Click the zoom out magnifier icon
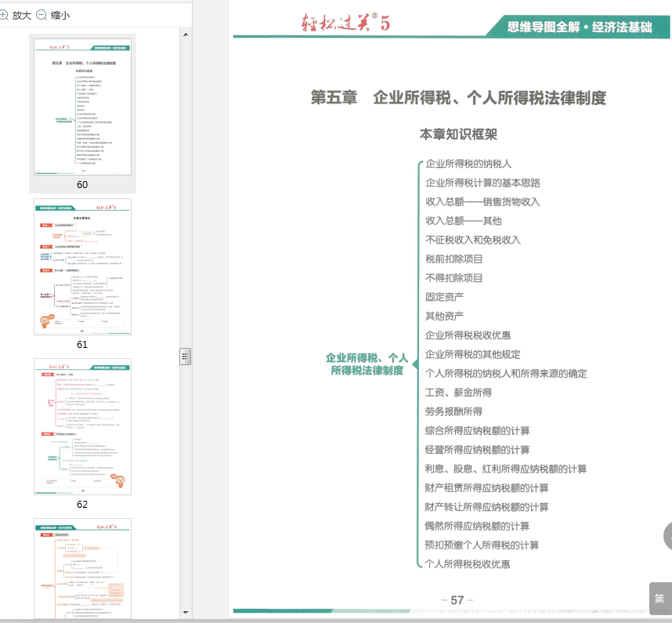Image resolution: width=672 pixels, height=623 pixels. point(42,16)
